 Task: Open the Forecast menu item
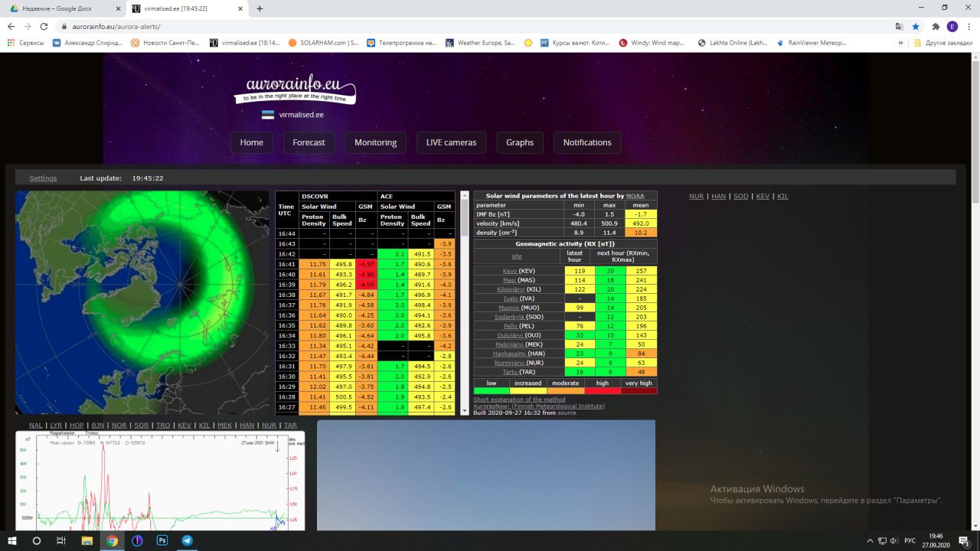[309, 142]
